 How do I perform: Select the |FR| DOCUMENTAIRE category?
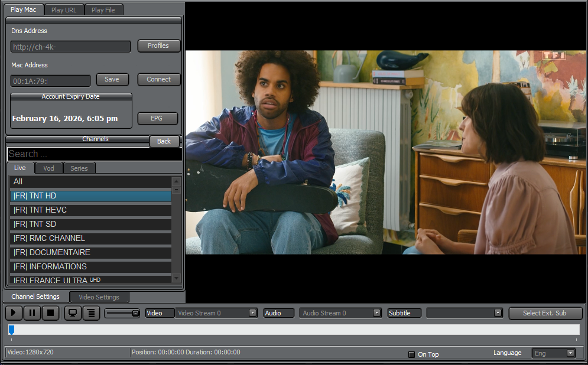[90, 253]
